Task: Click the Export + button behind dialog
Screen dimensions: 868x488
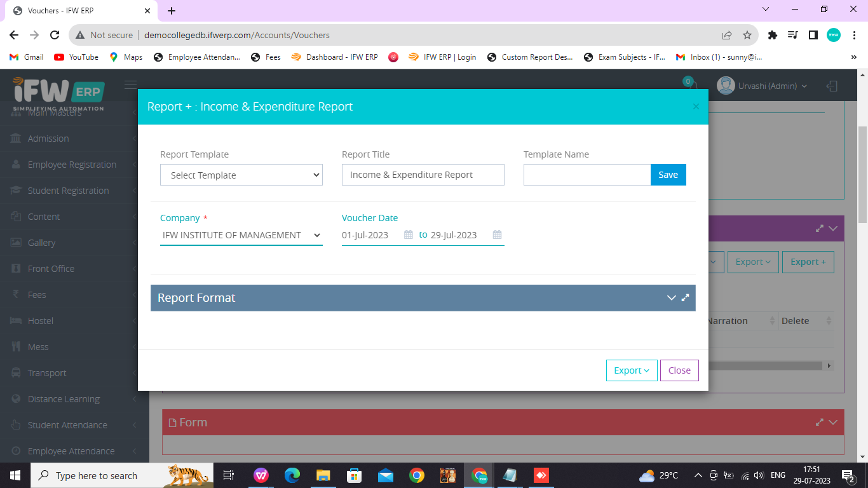Action: 808,262
